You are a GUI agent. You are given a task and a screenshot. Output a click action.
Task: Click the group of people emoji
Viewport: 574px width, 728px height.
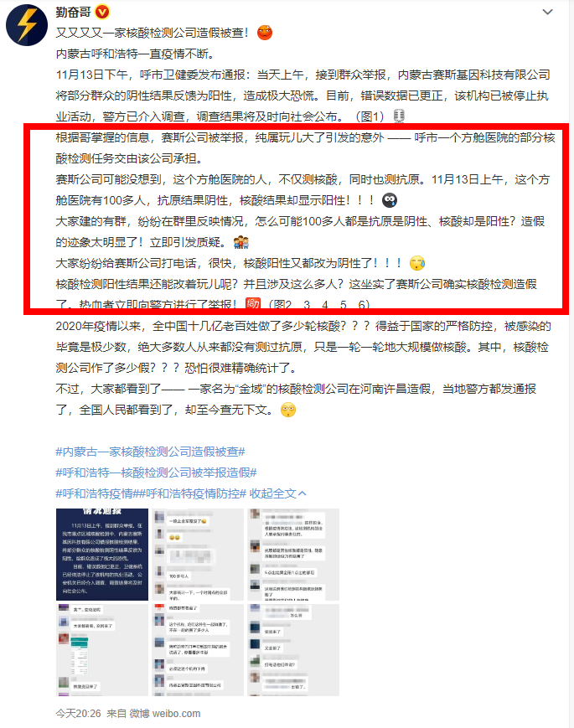pos(241,242)
